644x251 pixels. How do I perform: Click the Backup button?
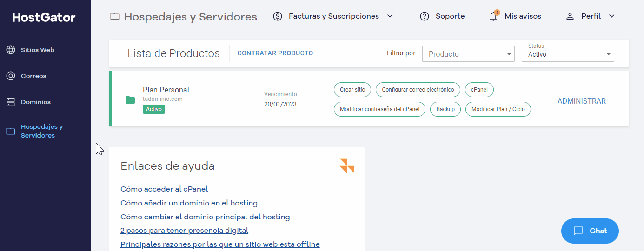tap(445, 109)
